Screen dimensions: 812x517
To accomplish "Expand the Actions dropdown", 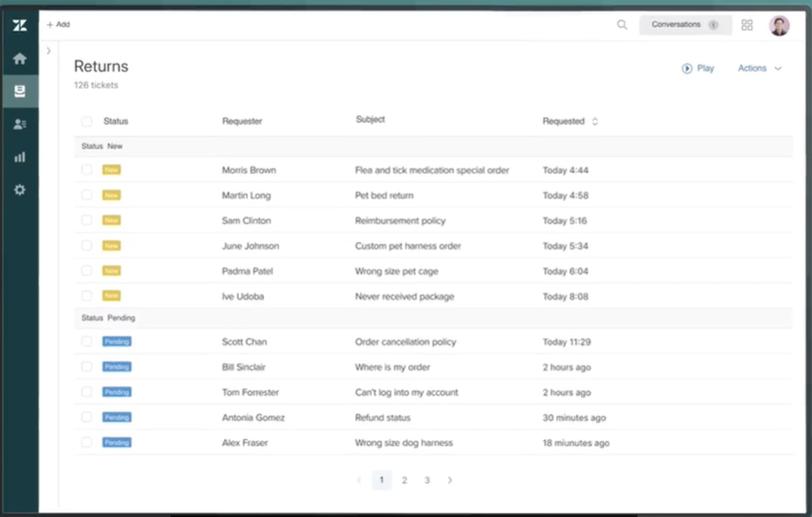I will point(760,68).
